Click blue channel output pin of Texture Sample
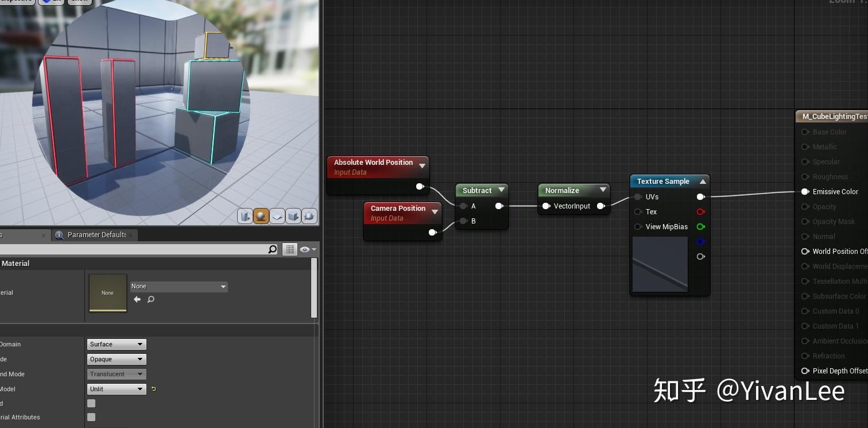 (700, 242)
